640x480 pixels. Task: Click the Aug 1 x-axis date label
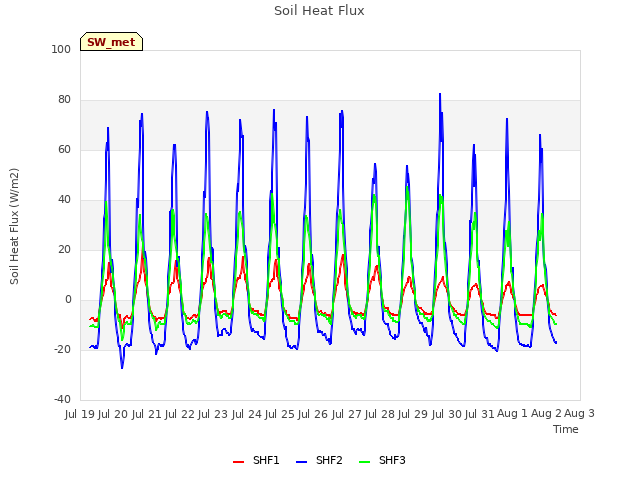pyautogui.click(x=512, y=414)
